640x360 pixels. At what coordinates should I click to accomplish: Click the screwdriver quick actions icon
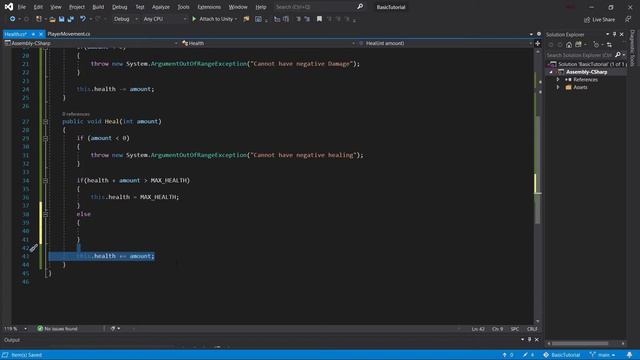pyautogui.click(x=33, y=247)
